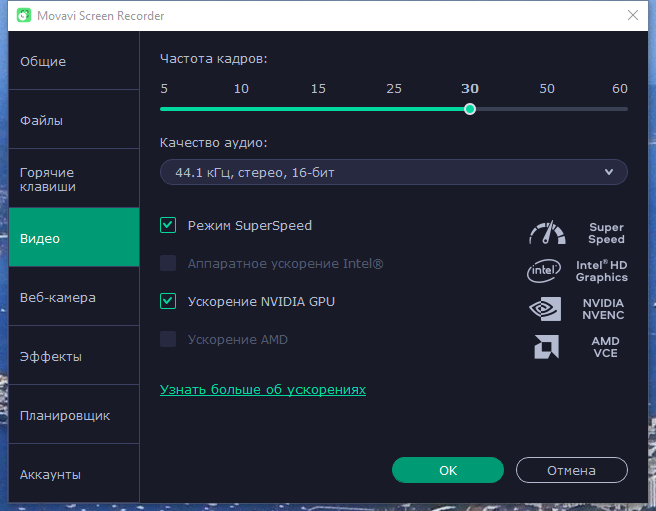Select the Видео tab

click(x=74, y=237)
